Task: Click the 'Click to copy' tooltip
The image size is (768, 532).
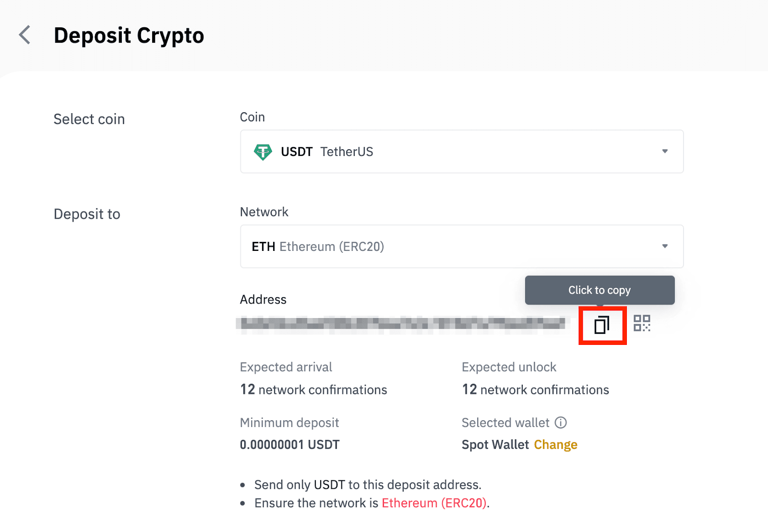Action: point(600,290)
